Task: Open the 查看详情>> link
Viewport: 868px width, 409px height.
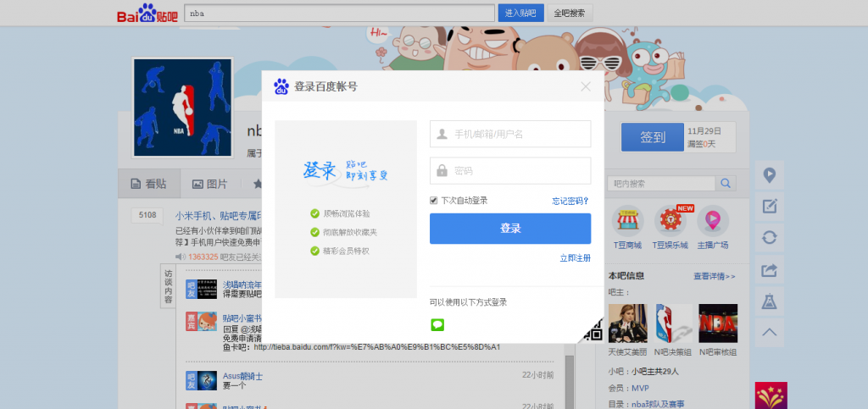Action: (715, 276)
